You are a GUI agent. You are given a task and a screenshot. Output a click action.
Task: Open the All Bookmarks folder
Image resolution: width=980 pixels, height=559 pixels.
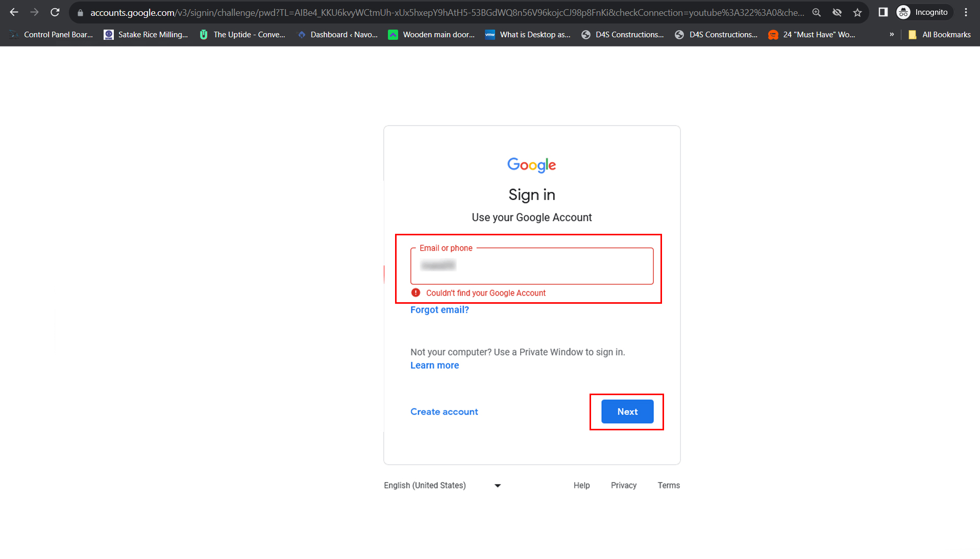tap(940, 35)
